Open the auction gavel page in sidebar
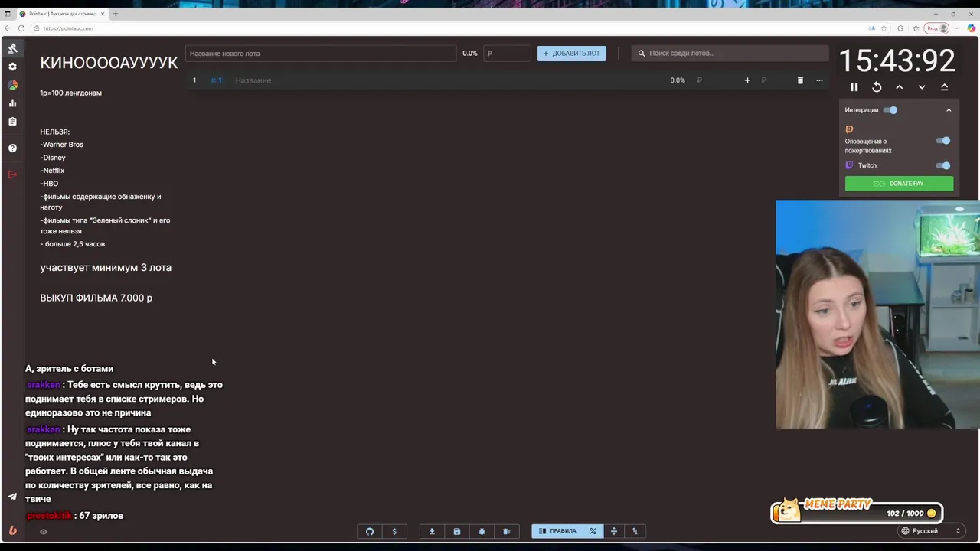 (12, 48)
